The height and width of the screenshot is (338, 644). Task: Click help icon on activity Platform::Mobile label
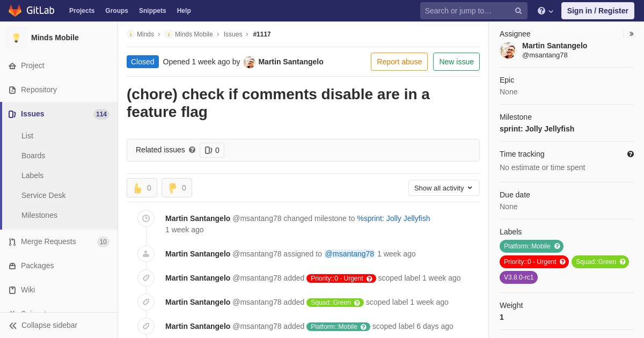[x=363, y=327]
